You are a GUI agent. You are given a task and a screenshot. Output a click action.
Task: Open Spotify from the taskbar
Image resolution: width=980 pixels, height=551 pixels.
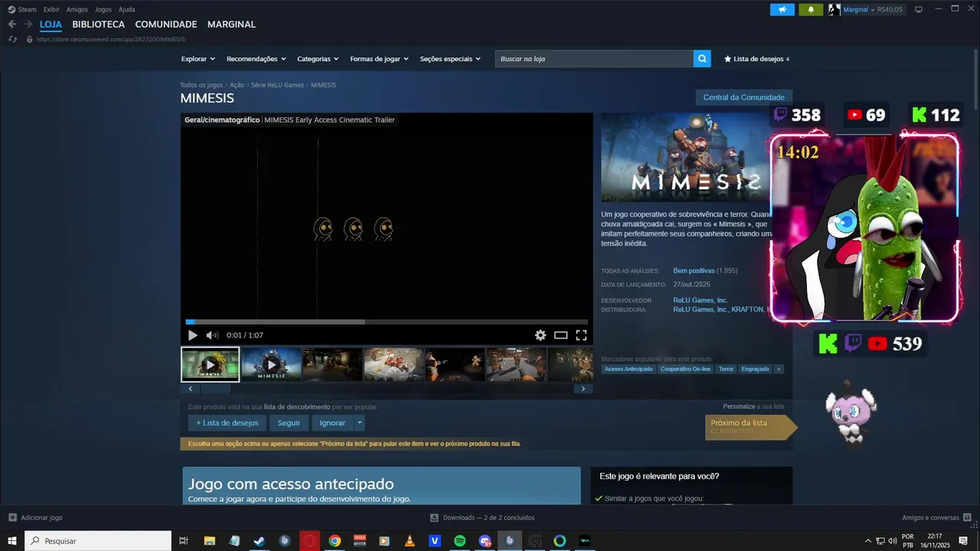(x=459, y=540)
